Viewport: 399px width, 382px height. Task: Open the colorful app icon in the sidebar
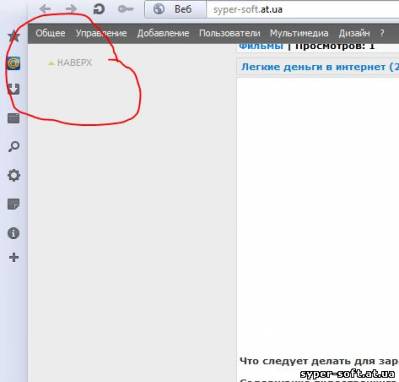pos(14,63)
